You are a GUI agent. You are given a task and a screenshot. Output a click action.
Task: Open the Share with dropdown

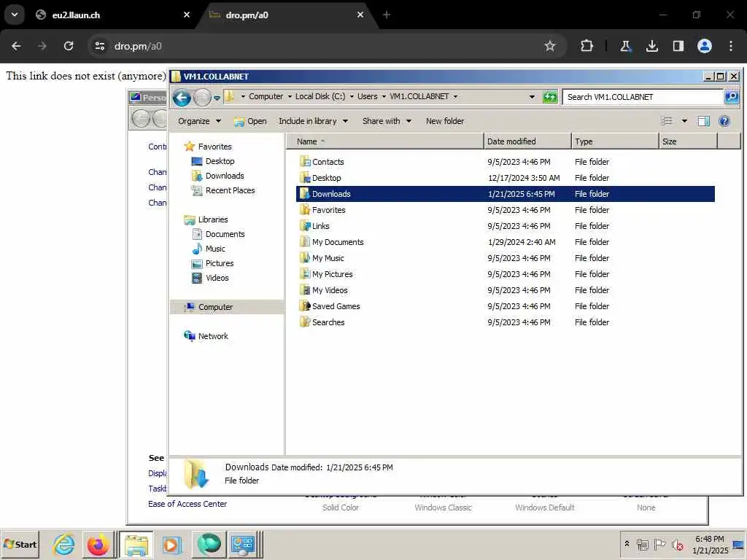click(x=387, y=121)
